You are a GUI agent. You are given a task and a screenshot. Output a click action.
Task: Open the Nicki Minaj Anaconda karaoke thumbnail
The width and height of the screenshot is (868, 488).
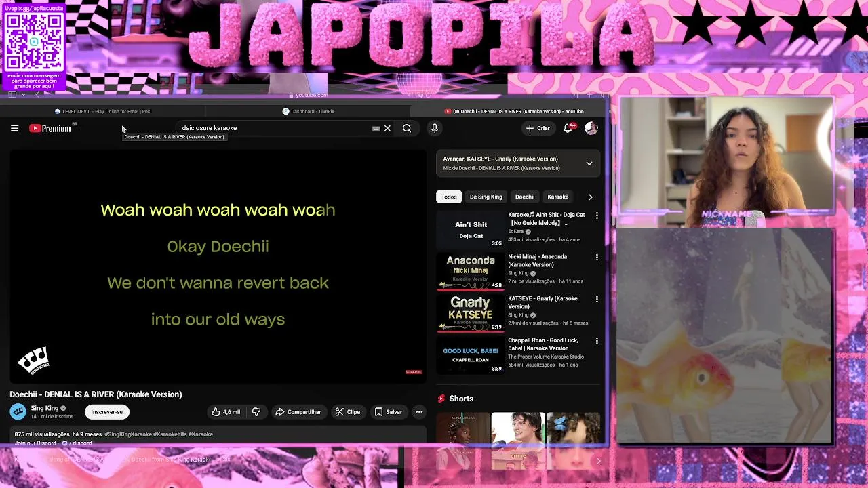point(471,272)
